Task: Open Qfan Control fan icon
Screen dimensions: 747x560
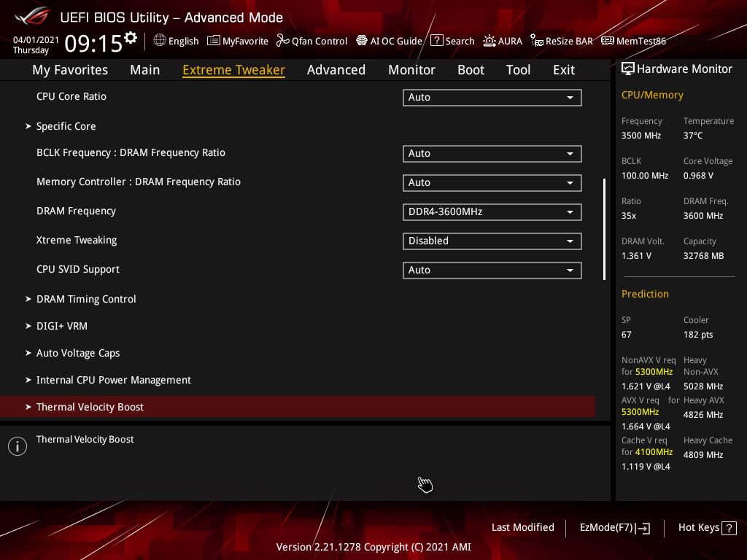Action: pos(282,41)
